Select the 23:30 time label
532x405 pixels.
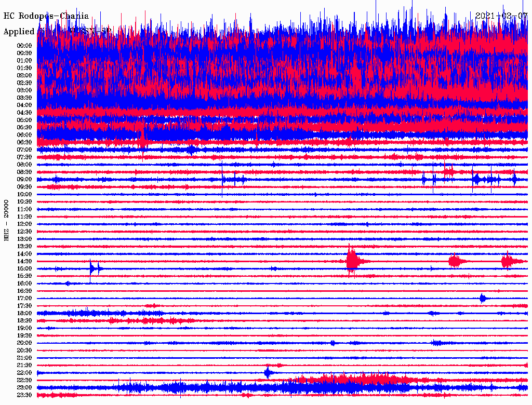(x=24, y=395)
